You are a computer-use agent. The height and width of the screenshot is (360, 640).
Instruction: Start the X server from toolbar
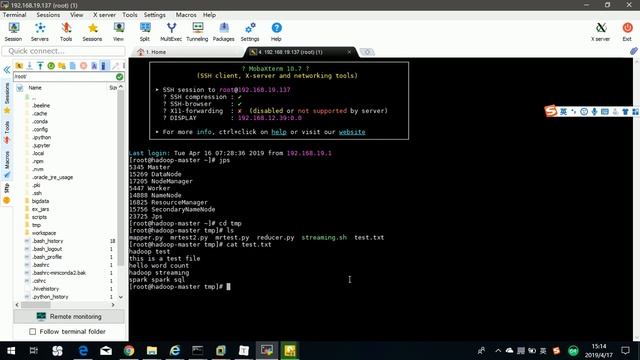pos(600,32)
